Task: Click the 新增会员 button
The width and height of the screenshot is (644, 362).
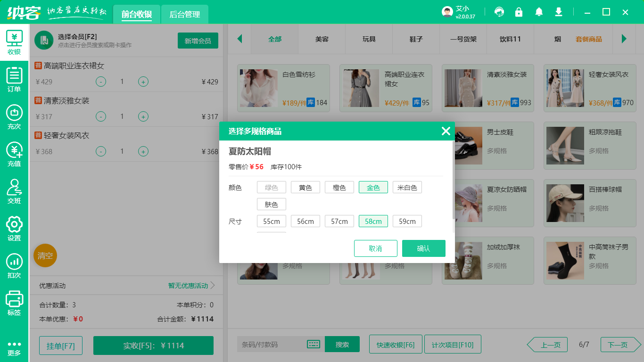Action: [x=198, y=41]
